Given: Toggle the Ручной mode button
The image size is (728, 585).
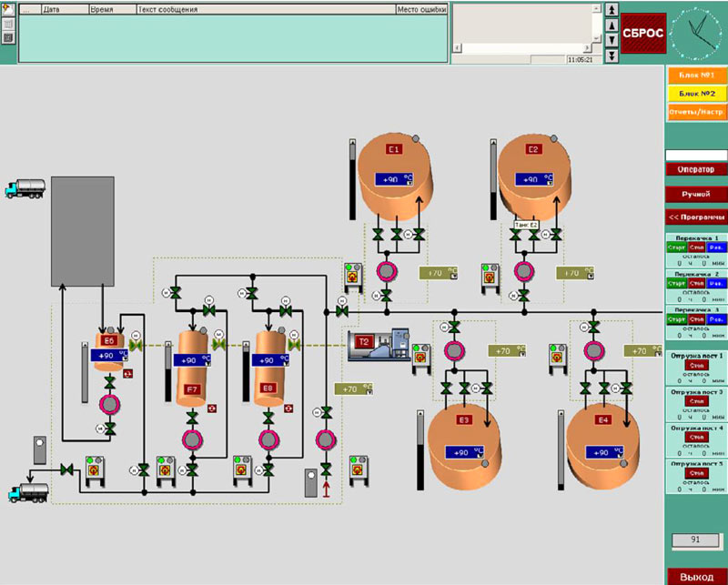Looking at the screenshot, I should click(x=695, y=194).
